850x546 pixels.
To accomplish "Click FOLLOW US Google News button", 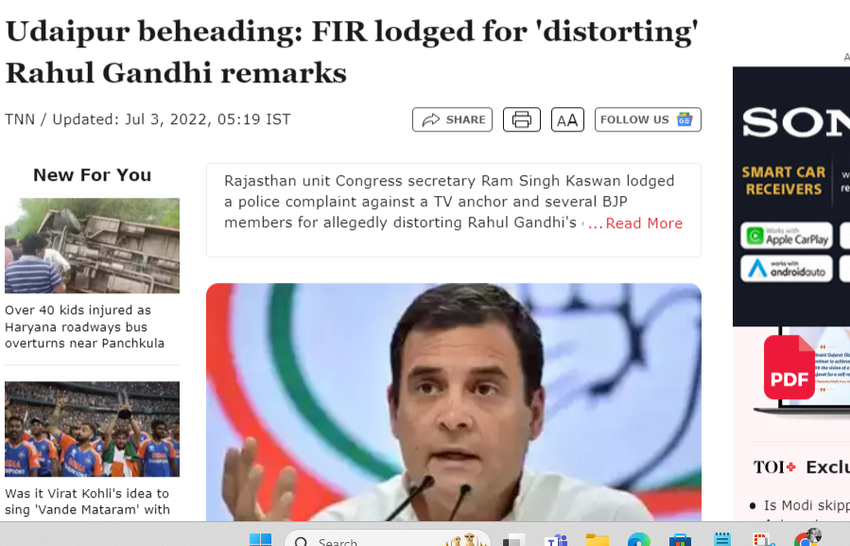I will (648, 120).
